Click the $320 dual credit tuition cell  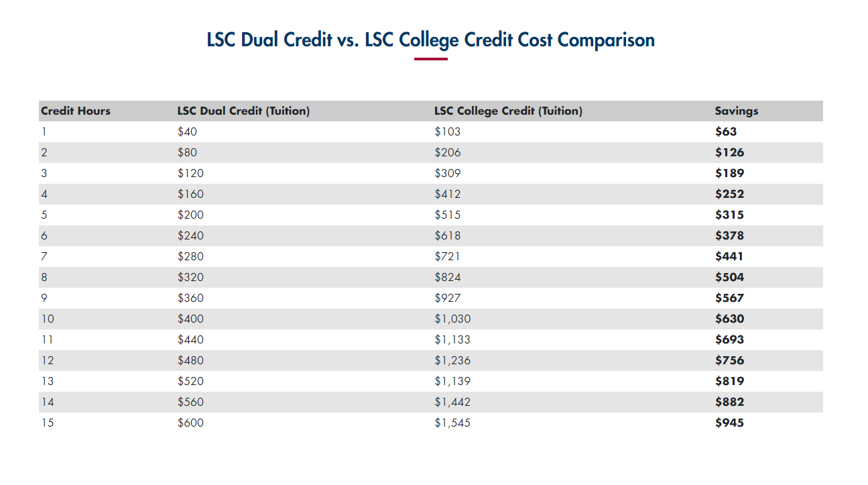tap(190, 278)
